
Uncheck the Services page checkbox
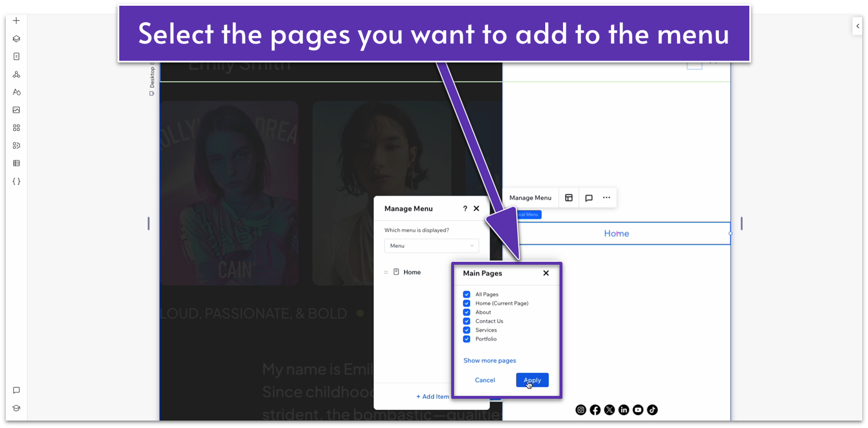tap(467, 330)
